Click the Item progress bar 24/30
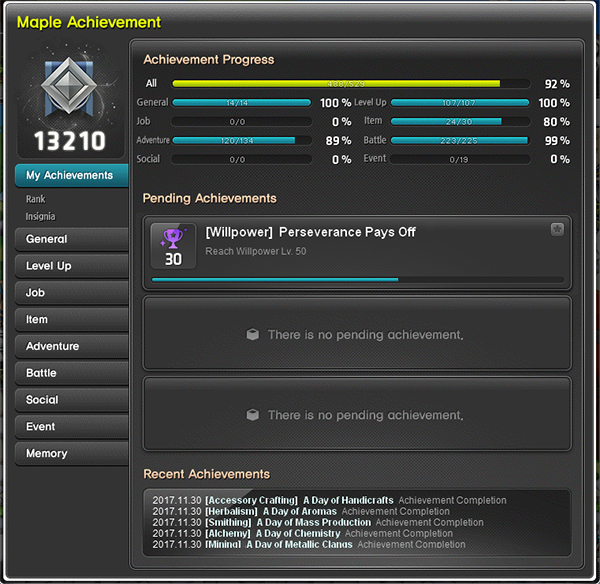600x584 pixels. point(460,122)
